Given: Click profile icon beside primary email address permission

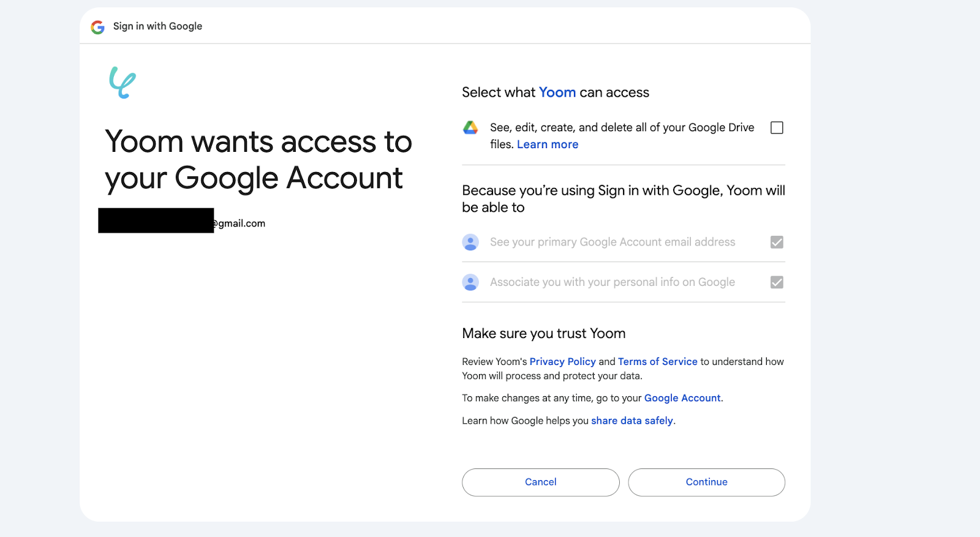Looking at the screenshot, I should [470, 242].
